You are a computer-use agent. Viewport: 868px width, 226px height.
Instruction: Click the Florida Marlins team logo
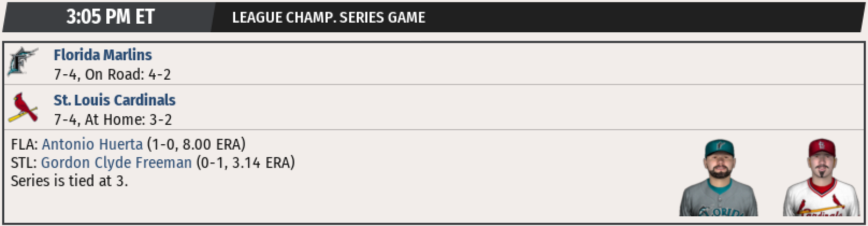(23, 61)
